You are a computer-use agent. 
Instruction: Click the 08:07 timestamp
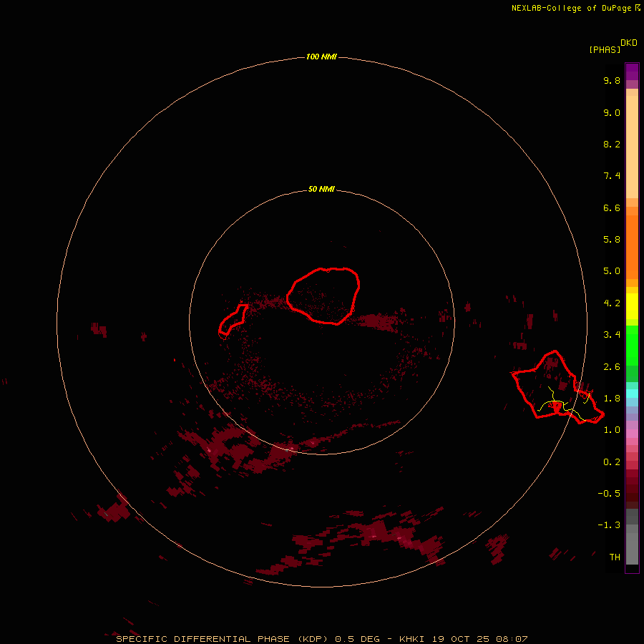coord(512,639)
